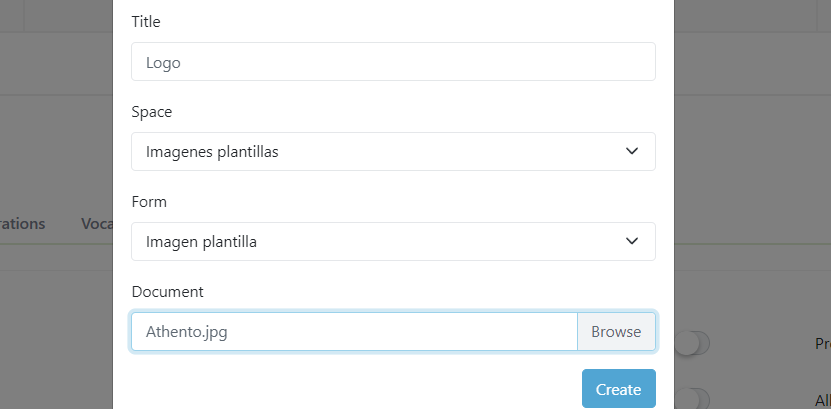
Task: Click the blue Create button
Action: pos(618,389)
